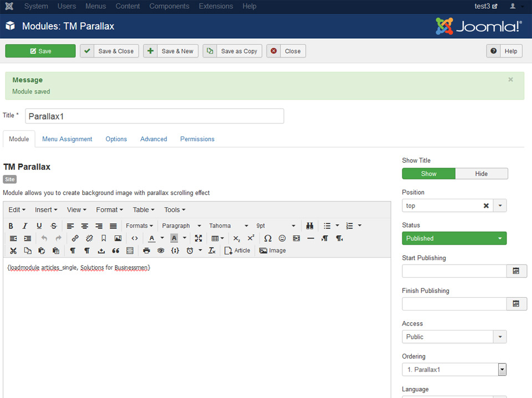Image resolution: width=532 pixels, height=398 pixels.
Task: Toggle bold formatting in the editor
Action: pos(11,226)
